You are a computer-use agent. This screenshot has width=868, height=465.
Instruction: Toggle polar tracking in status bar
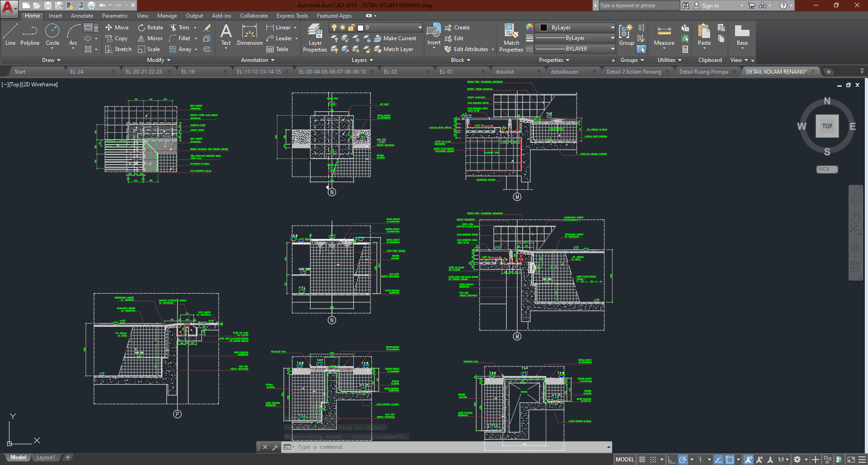point(683,460)
